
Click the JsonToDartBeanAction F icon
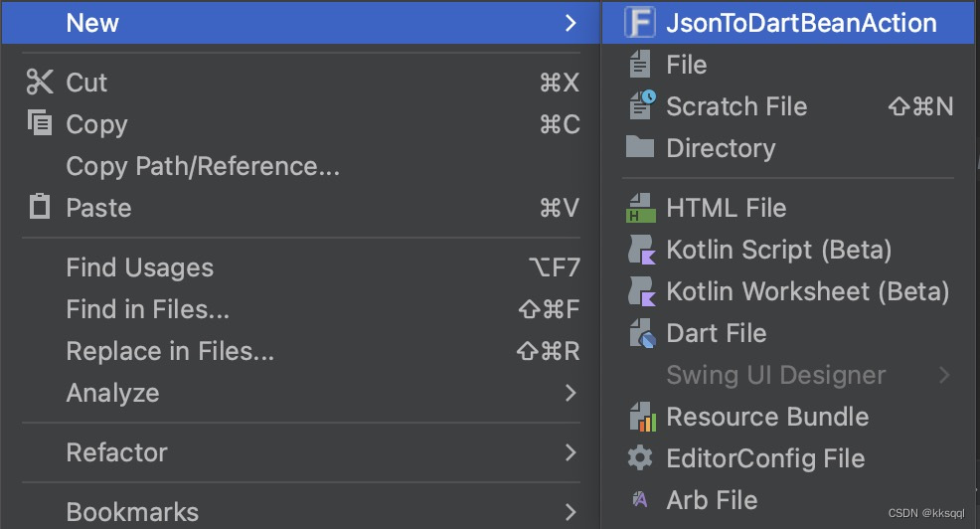639,23
